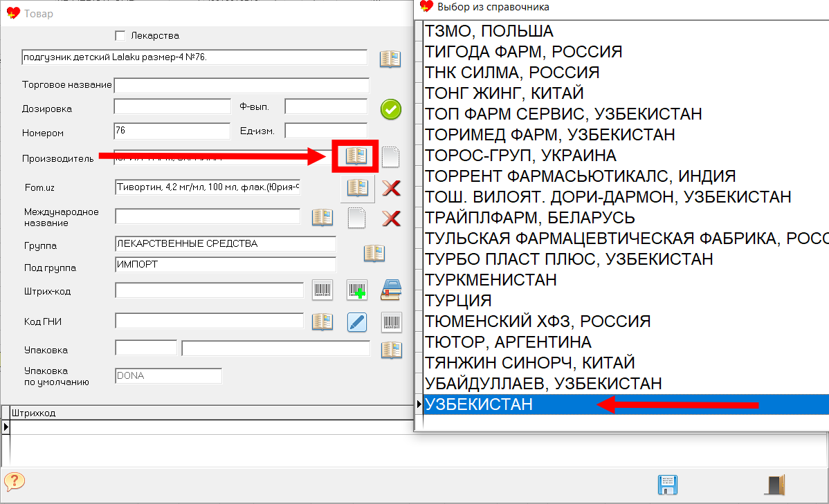
Task: Clear international name with red X
Action: (391, 218)
